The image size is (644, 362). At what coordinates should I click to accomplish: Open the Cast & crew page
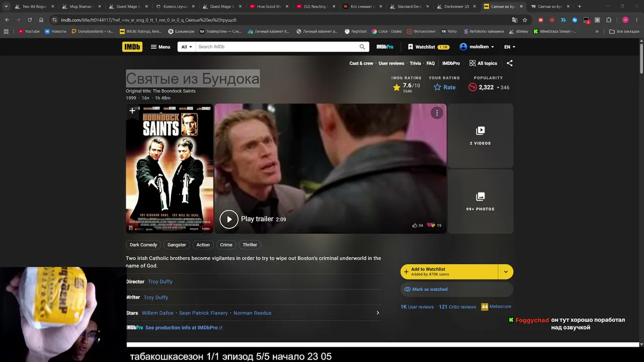coord(361,63)
